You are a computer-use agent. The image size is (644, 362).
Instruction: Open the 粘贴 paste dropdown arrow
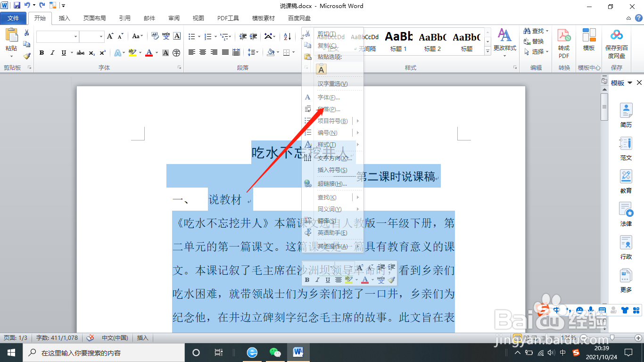pos(11,56)
